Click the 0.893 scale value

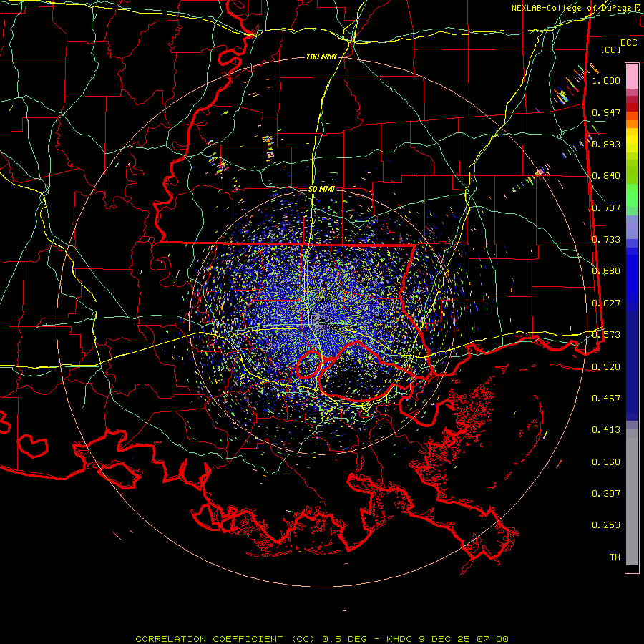(606, 144)
